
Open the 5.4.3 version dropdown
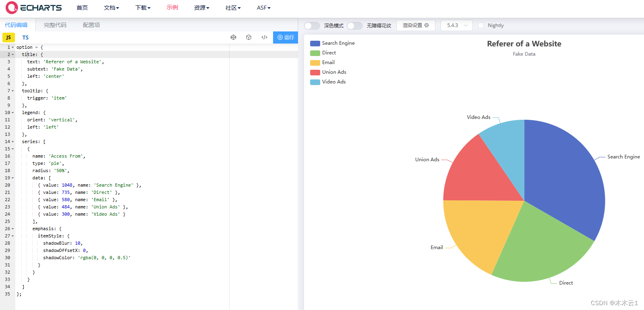coord(457,25)
